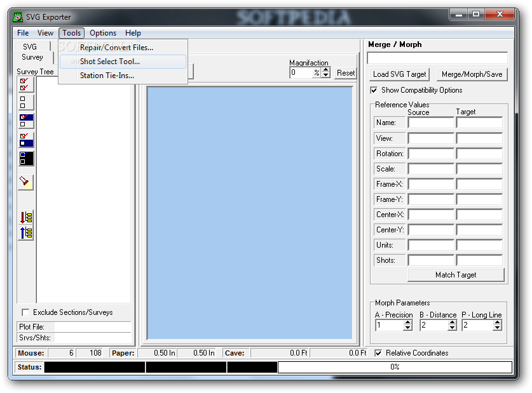The image size is (532, 393).
Task: Decrease Magnification with down arrow
Action: click(x=325, y=75)
